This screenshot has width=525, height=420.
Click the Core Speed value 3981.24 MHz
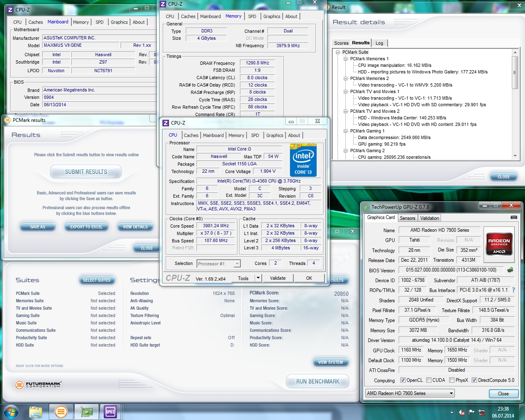coord(216,226)
